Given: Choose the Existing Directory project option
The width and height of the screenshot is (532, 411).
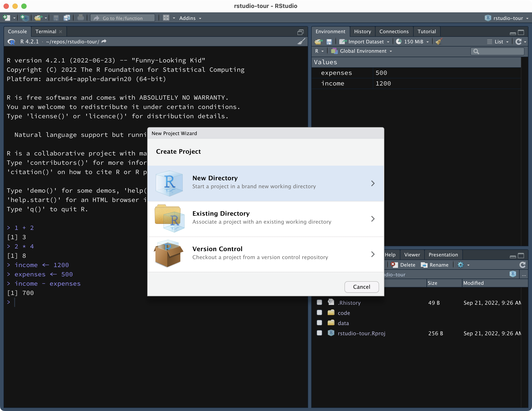Looking at the screenshot, I should (x=266, y=219).
